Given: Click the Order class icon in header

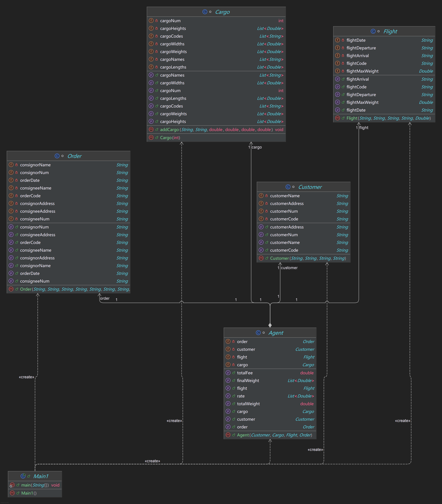Looking at the screenshot, I should tap(57, 156).
